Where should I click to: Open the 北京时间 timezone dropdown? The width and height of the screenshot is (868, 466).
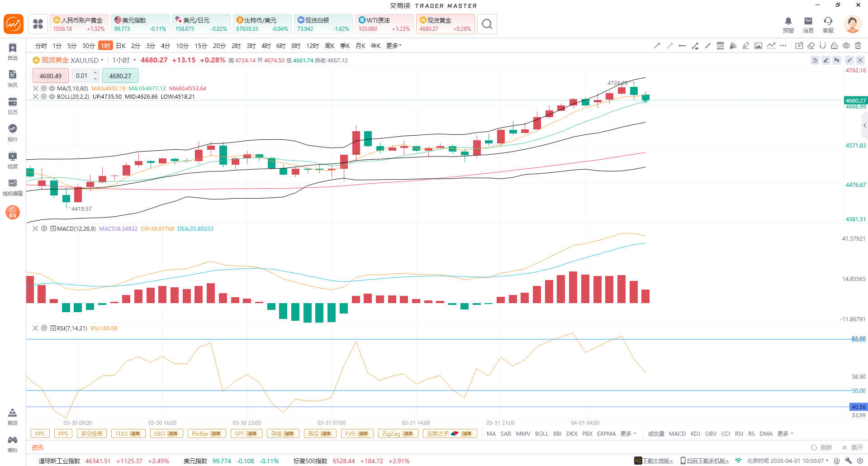point(787,461)
